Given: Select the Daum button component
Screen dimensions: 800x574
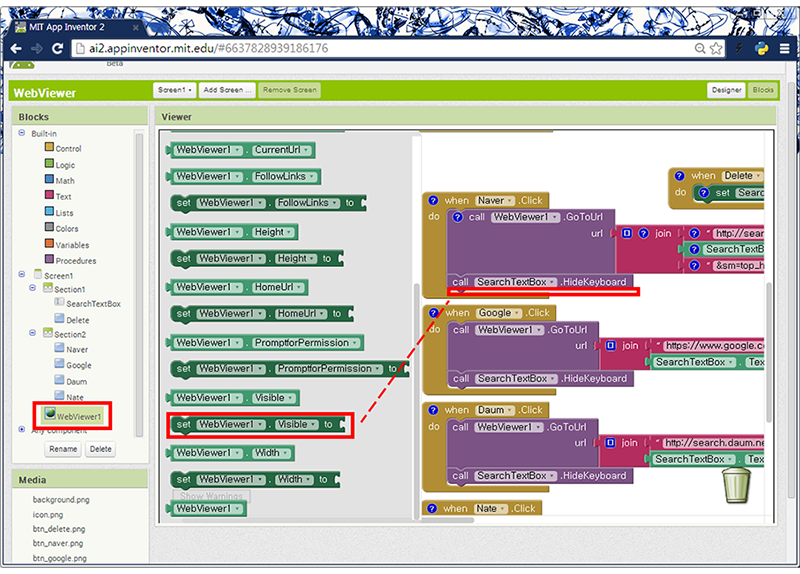Looking at the screenshot, I should pyautogui.click(x=71, y=381).
